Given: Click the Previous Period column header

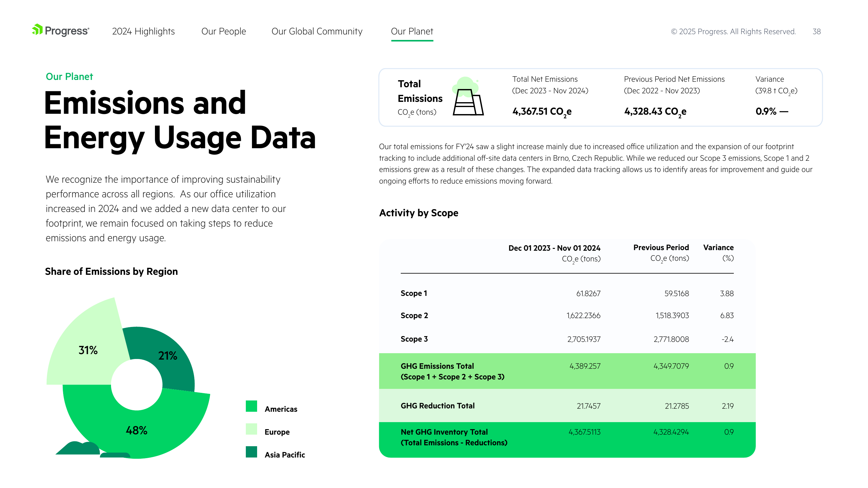Looking at the screenshot, I should click(661, 247).
